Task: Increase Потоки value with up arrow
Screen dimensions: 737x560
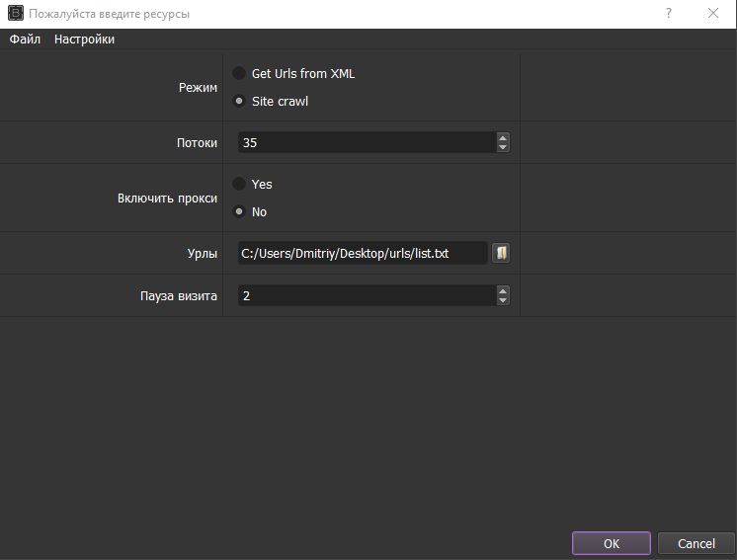Action: [503, 138]
